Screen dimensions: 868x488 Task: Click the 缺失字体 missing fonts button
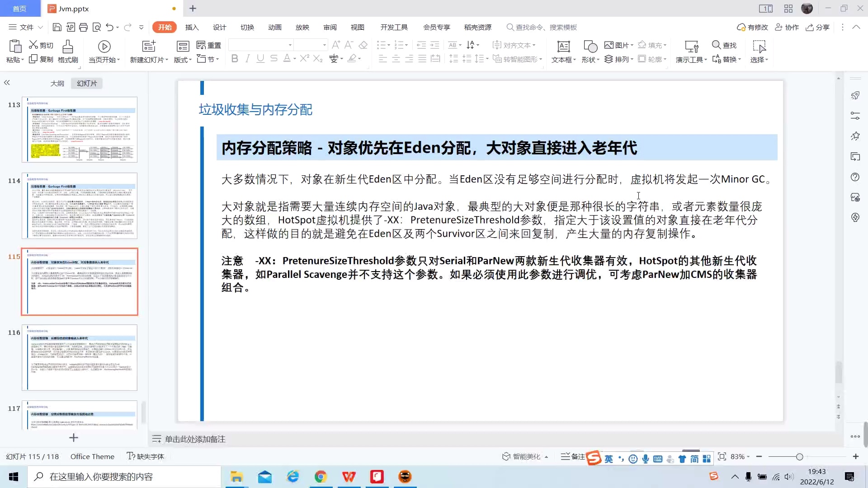pyautogui.click(x=145, y=456)
